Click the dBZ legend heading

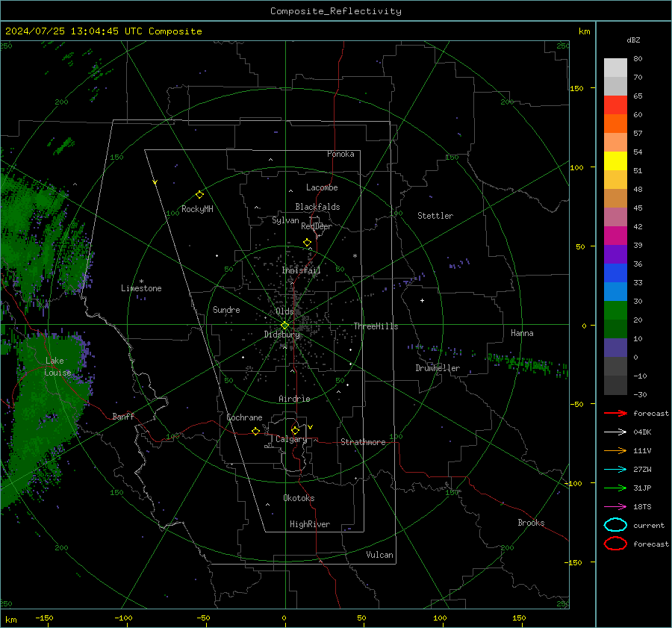[633, 40]
